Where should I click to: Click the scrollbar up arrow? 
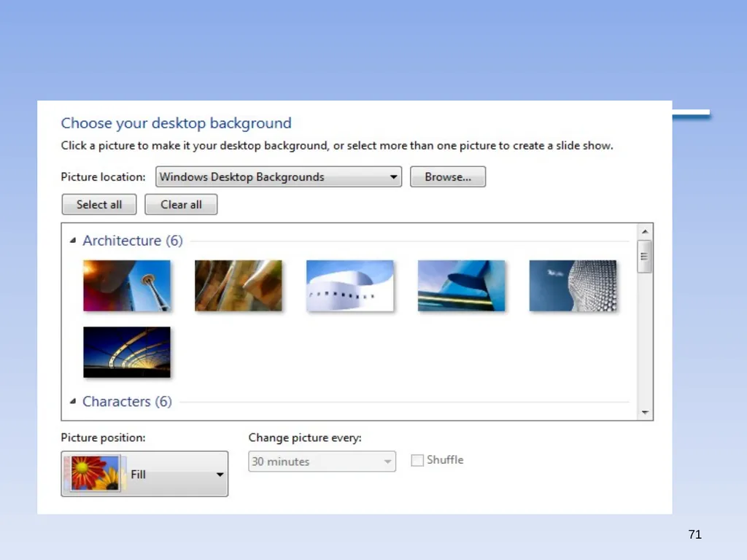point(645,231)
